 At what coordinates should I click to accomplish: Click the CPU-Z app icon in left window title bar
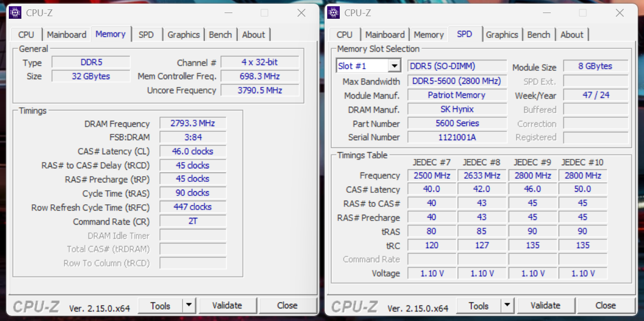click(16, 13)
